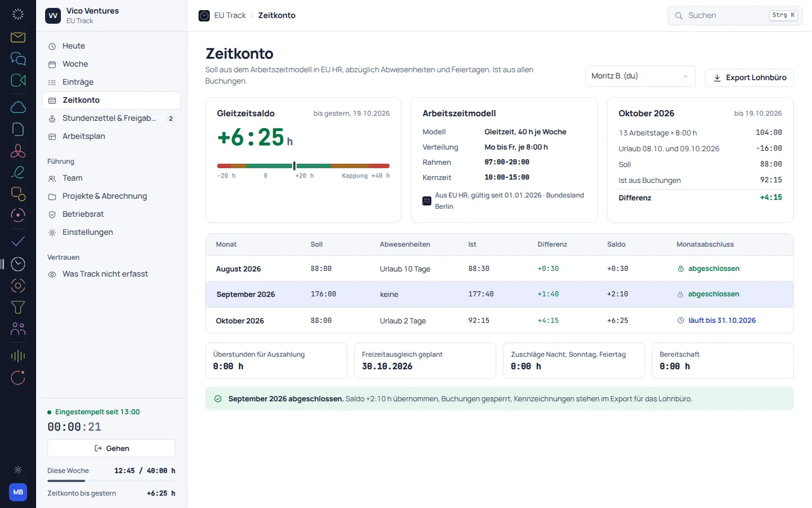The image size is (812, 508).
Task: Click the EU Track breadcrumb
Action: click(x=230, y=16)
